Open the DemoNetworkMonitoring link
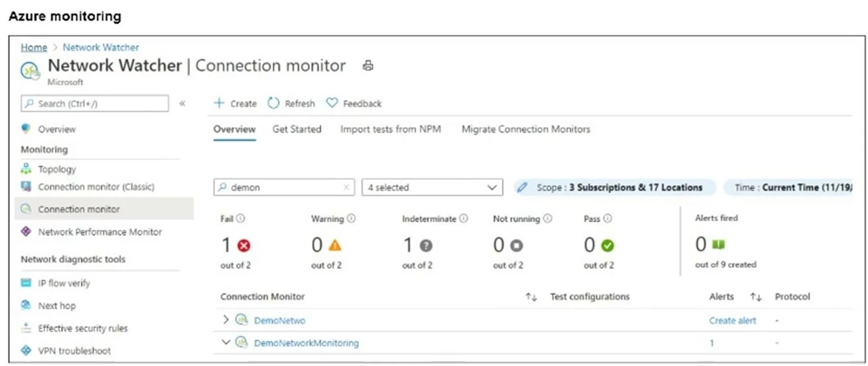 (306, 343)
